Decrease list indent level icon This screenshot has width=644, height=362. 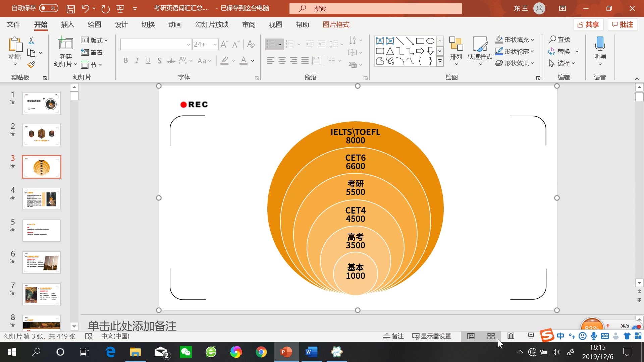310,44
